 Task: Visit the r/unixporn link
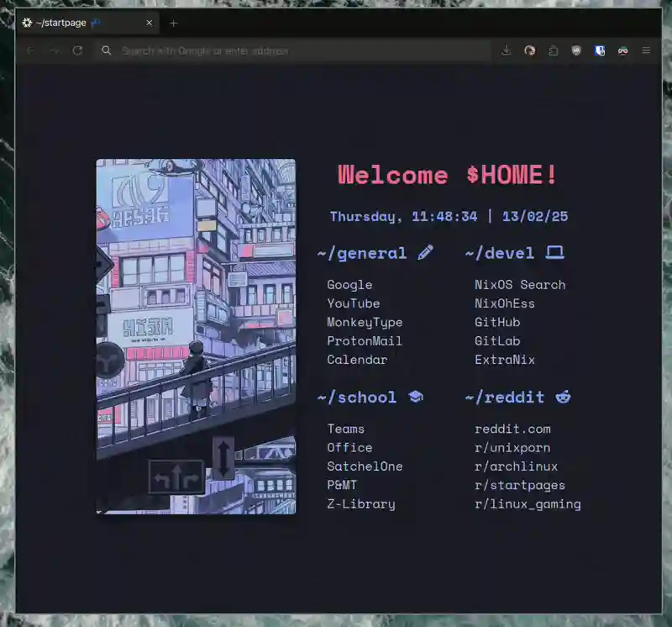click(512, 448)
